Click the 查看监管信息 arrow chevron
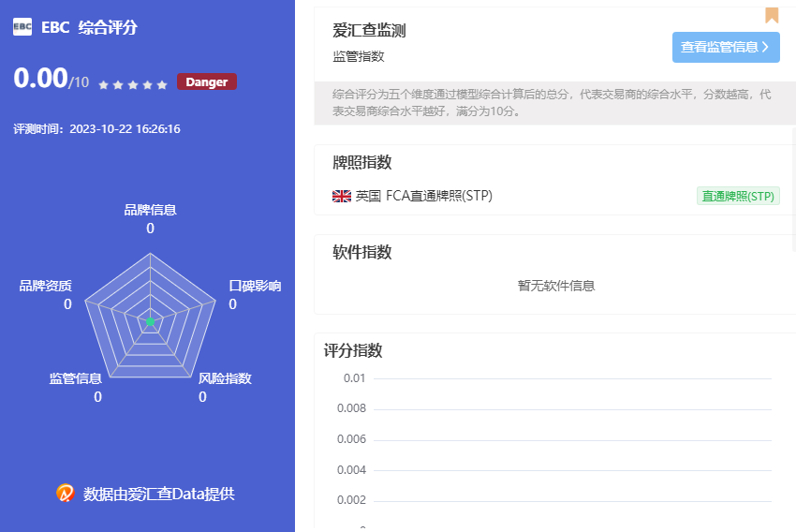This screenshot has height=532, width=796. point(765,47)
